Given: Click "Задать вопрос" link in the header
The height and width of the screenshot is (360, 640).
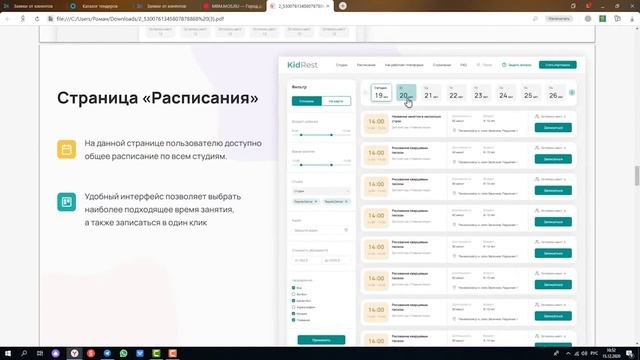Looking at the screenshot, I should click(x=517, y=65).
